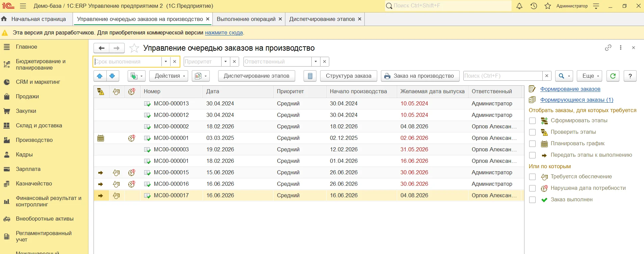Image resolution: width=644 pixels, height=254 pixels.
Task: Open the history clock icon
Action: (x=534, y=6)
